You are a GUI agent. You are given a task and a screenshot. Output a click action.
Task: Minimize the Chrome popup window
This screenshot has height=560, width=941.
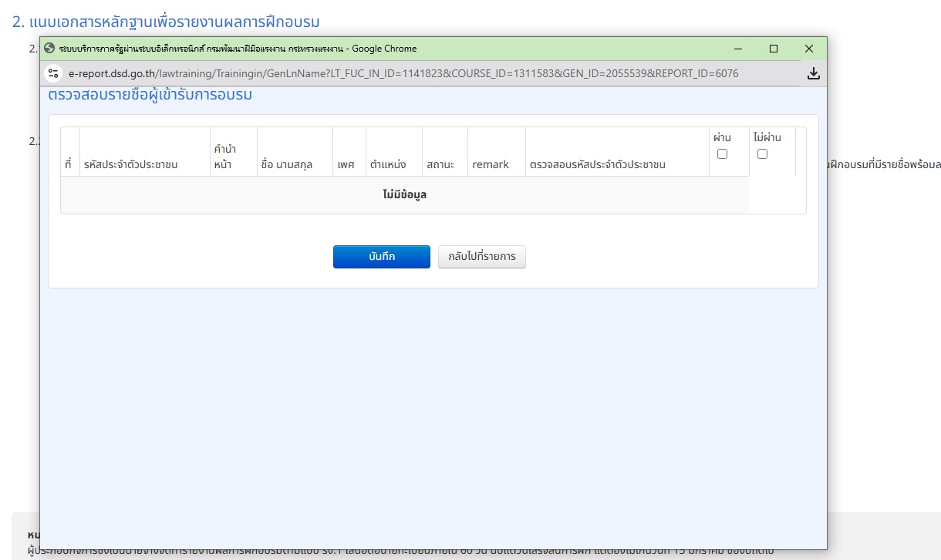[x=738, y=49]
